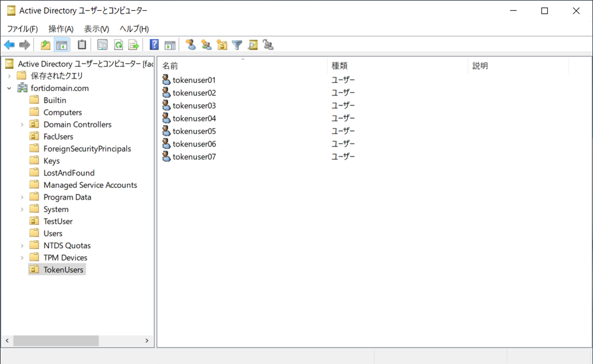Image resolution: width=593 pixels, height=364 pixels.
Task: Open filter options with the funnel icon
Action: (x=237, y=45)
